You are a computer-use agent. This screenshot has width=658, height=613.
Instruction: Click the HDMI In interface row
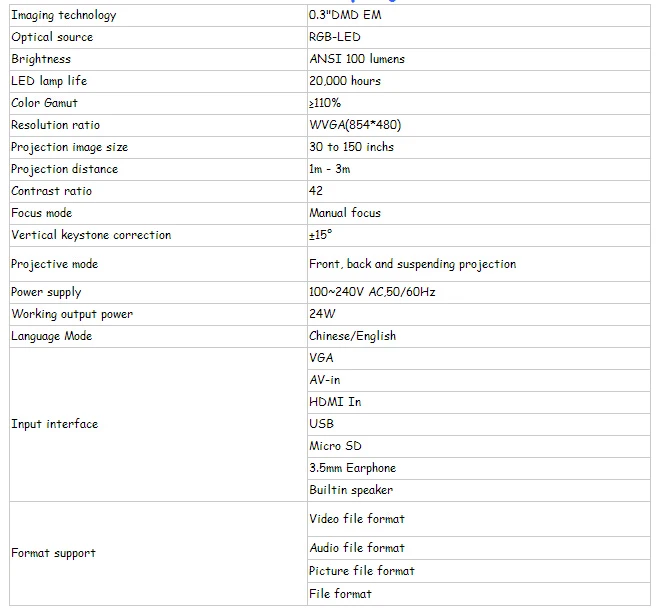click(479, 402)
